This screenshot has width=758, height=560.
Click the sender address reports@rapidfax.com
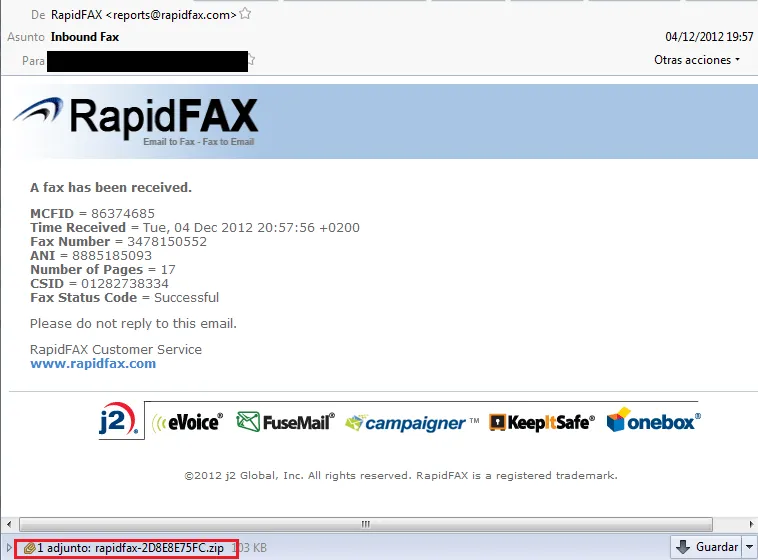(171, 15)
